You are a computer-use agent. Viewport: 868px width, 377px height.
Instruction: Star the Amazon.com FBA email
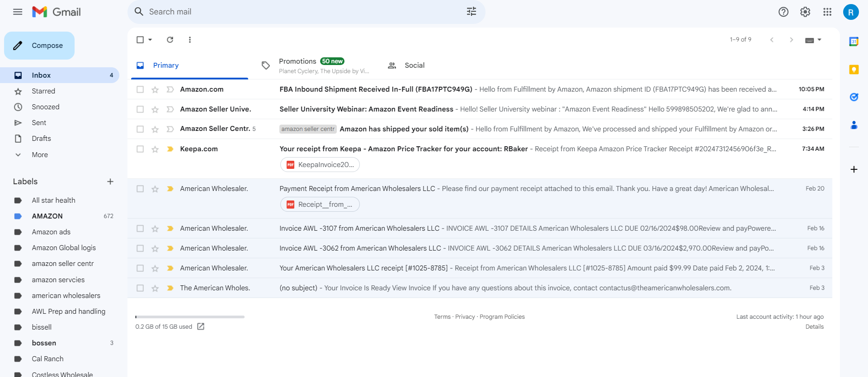pos(155,89)
